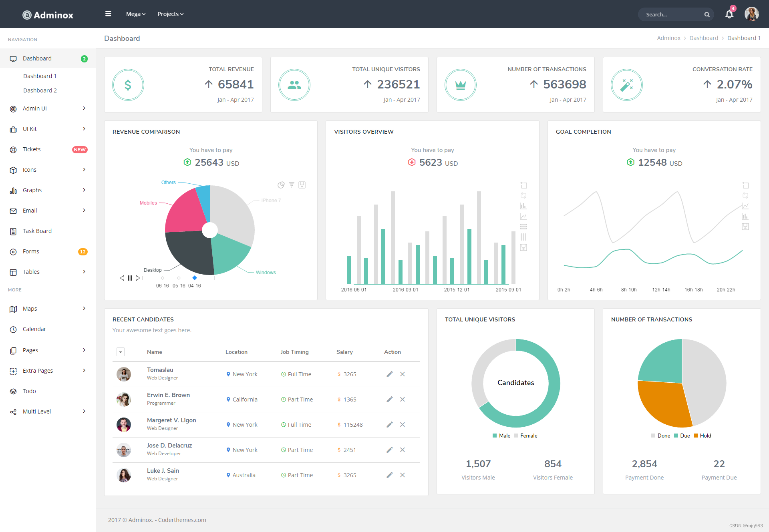This screenshot has width=769, height=532.
Task: Click the search magnifier icon
Action: [x=707, y=15]
